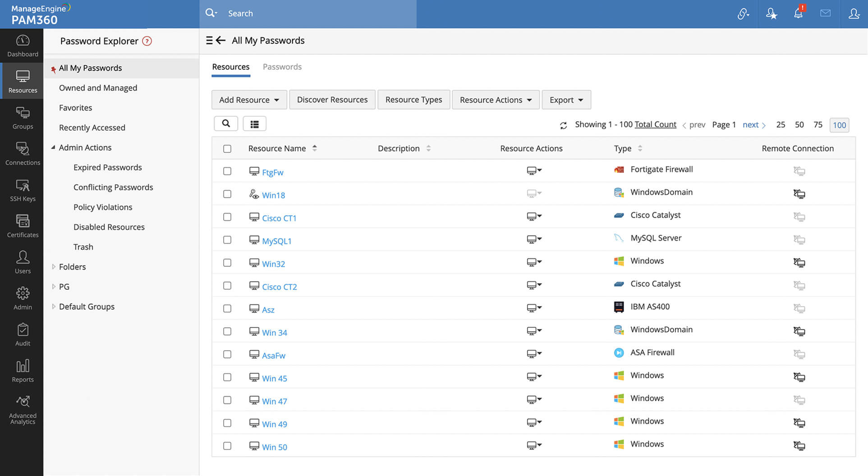Click the refresh icon beside Showing count

tap(563, 125)
